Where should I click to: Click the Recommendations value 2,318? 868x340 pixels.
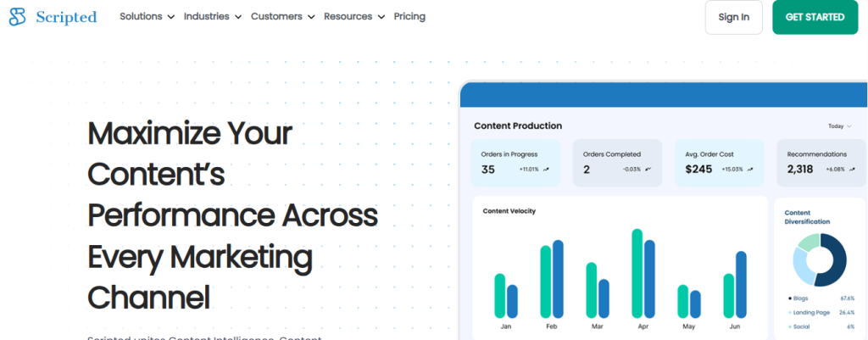800,170
